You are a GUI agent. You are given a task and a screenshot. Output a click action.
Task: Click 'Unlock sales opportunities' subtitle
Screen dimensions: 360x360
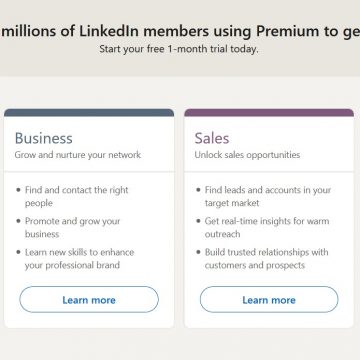coord(247,155)
